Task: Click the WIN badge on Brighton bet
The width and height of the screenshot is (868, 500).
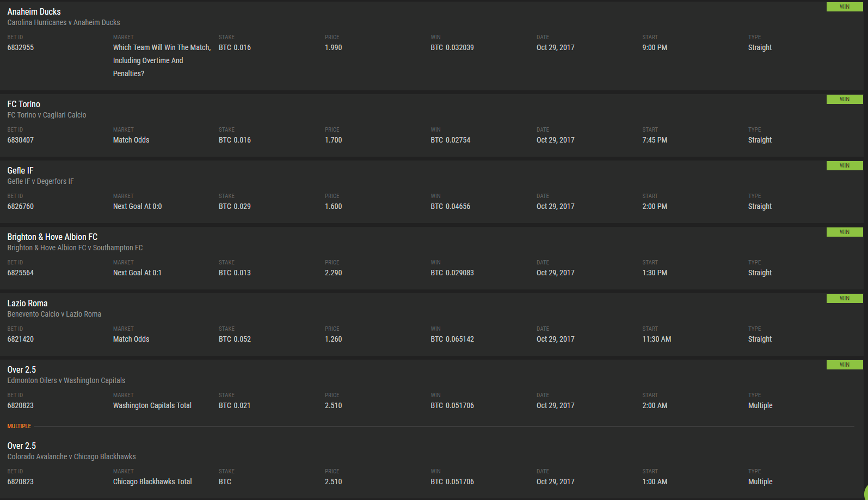Action: coord(844,232)
